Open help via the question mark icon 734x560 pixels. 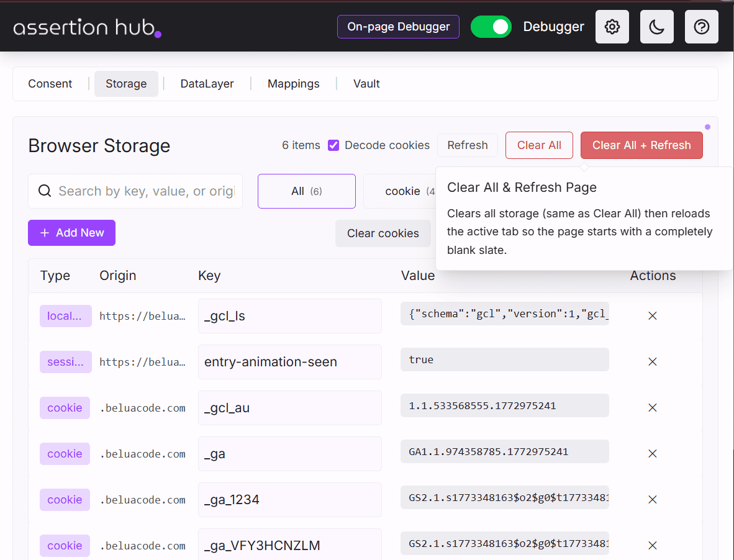click(x=701, y=27)
